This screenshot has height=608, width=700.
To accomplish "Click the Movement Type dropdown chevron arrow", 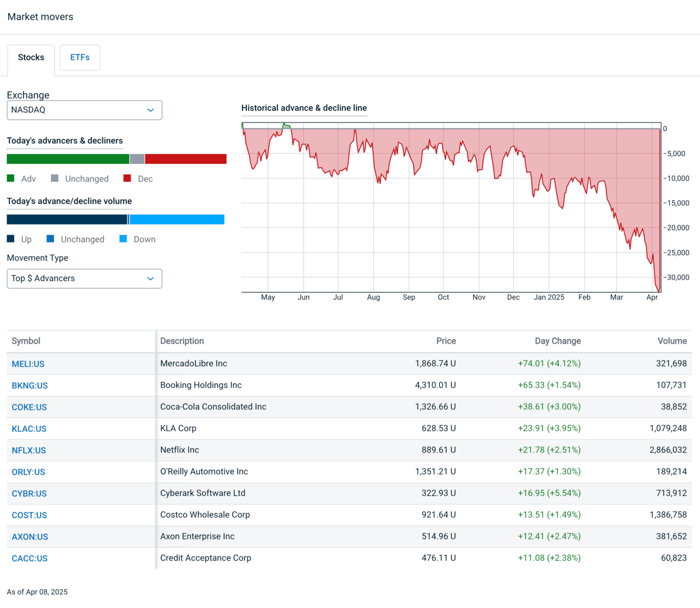I will (x=151, y=279).
